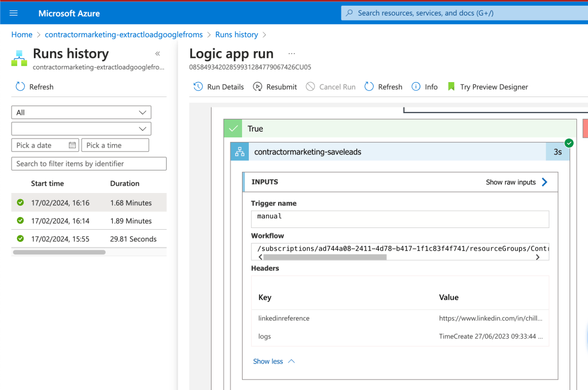Click the Workflow box horizontal scrollbar thumb
588x390 pixels.
(x=325, y=257)
